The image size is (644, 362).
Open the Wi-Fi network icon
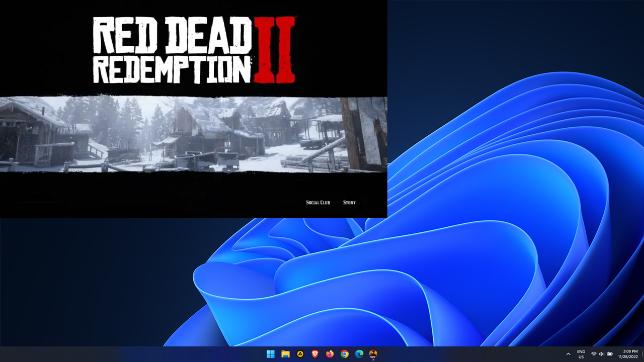point(594,354)
